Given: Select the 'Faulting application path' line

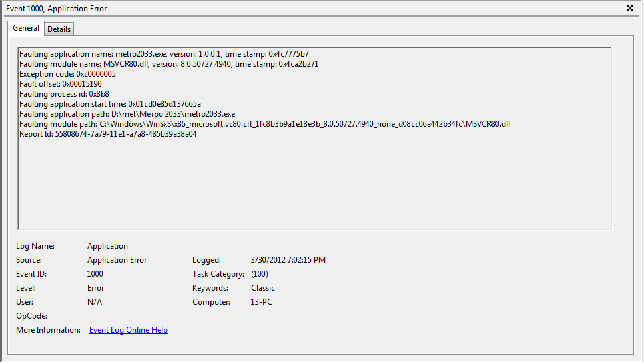Looking at the screenshot, I should pos(127,114).
